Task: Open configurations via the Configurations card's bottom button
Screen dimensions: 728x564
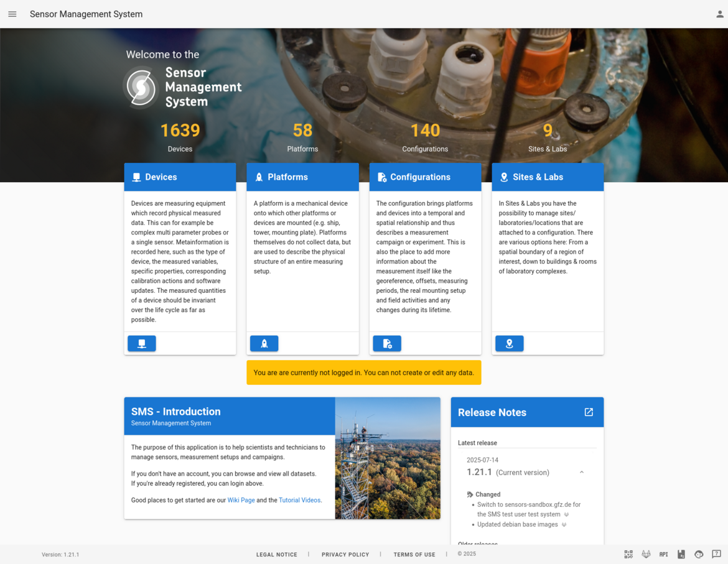Action: tap(387, 343)
